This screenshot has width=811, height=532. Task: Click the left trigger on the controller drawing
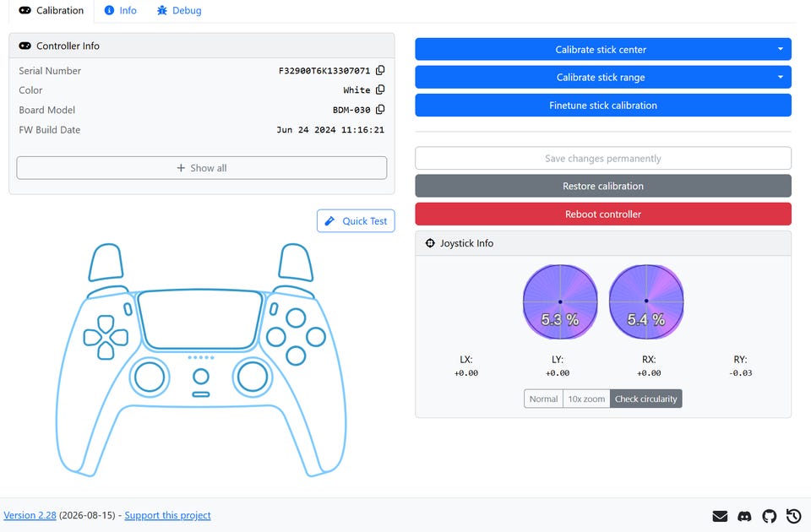pyautogui.click(x=106, y=263)
